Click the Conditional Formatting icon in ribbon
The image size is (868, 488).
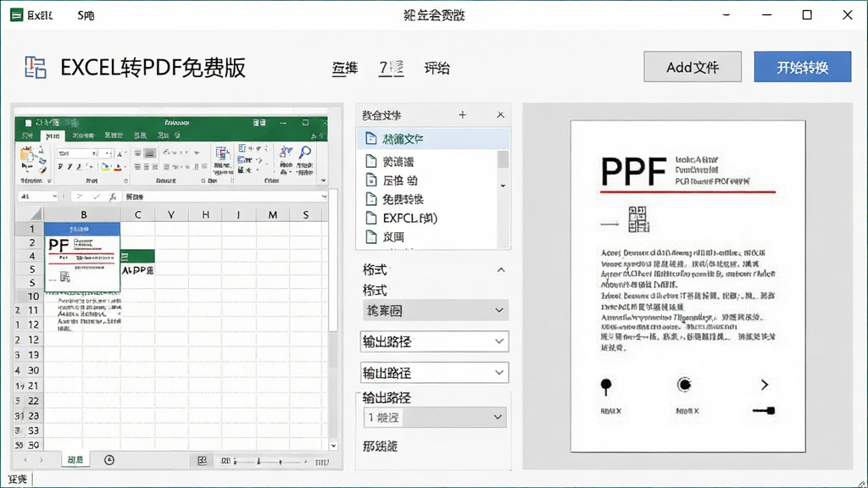tap(222, 154)
